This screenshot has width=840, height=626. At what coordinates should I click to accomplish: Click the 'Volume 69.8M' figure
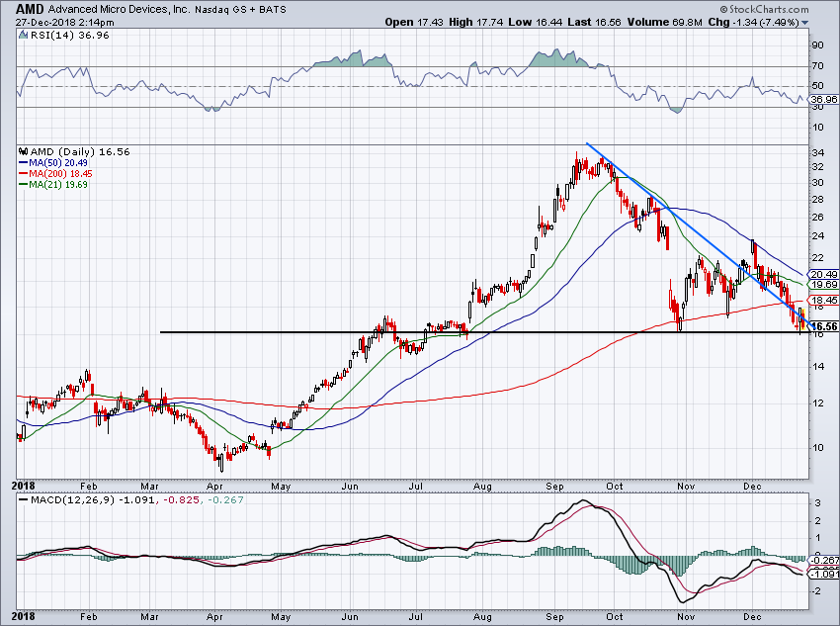(664, 22)
